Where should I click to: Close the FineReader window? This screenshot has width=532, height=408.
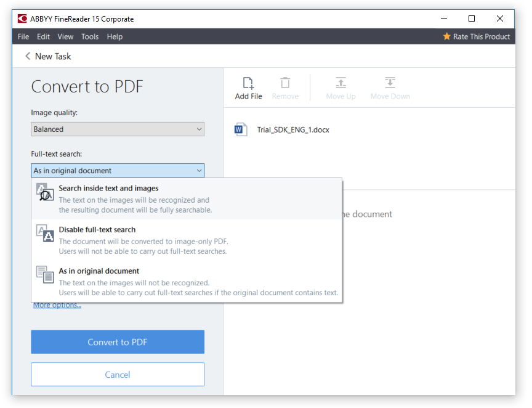pos(499,18)
